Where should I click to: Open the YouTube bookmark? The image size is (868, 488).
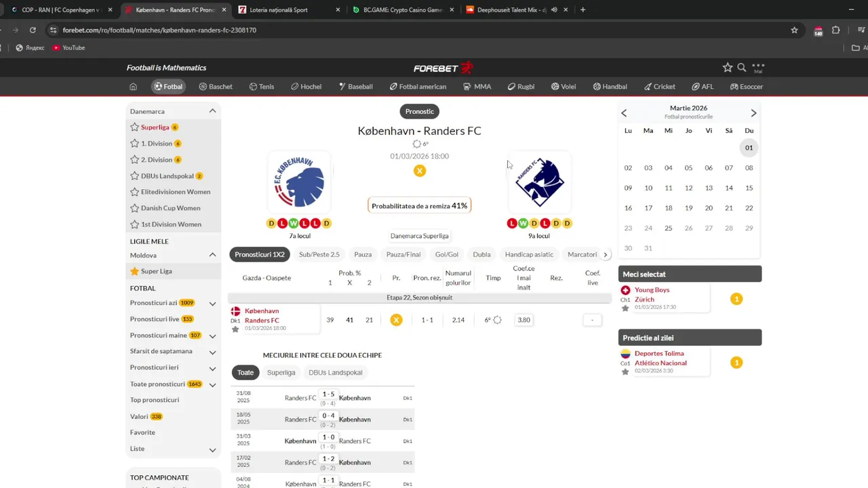pyautogui.click(x=68, y=47)
